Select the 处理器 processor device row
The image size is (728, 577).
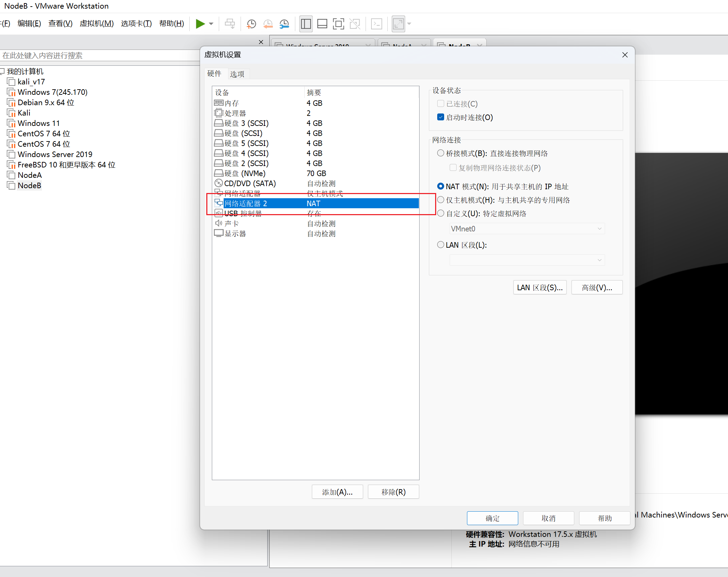(316, 113)
